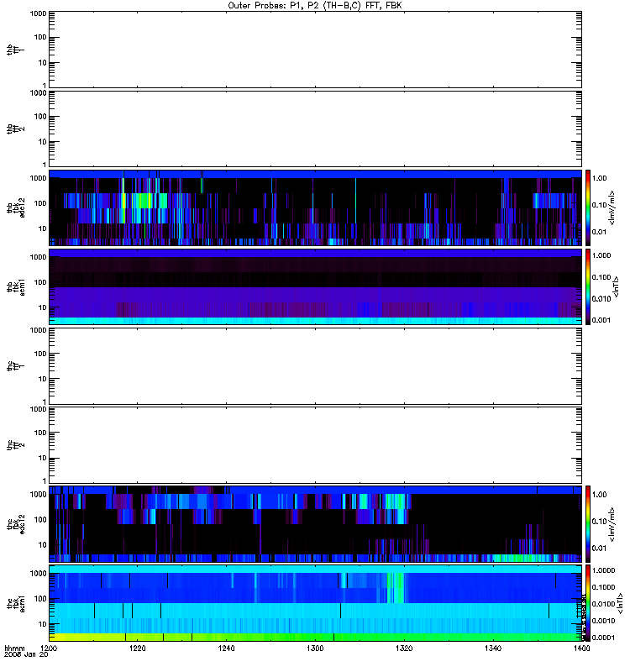Click the "1200" time axis label

coord(49,648)
